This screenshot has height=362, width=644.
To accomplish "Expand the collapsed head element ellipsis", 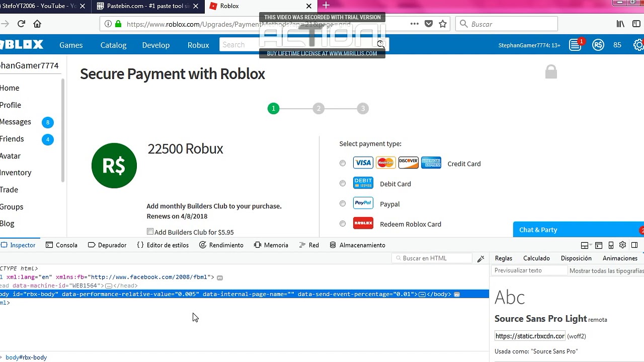I will tap(108, 286).
